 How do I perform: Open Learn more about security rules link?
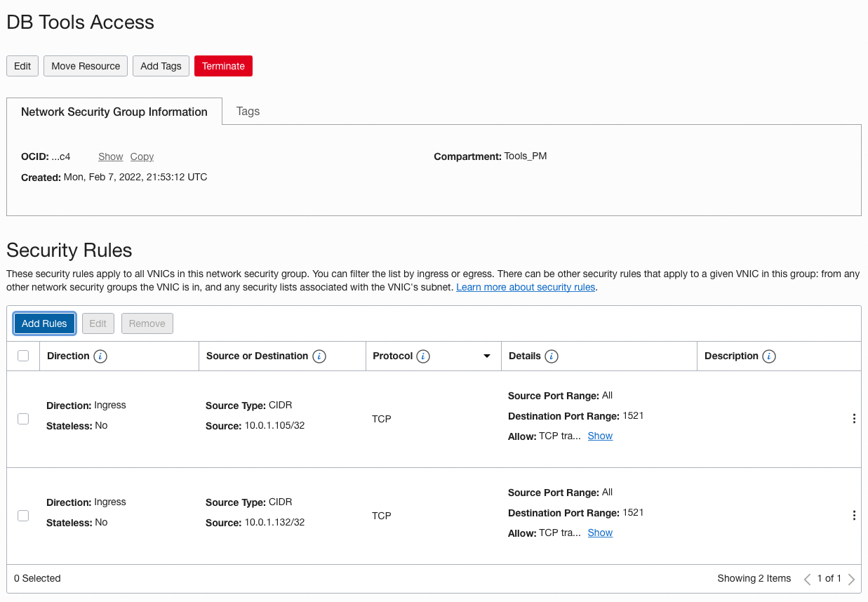[526, 287]
